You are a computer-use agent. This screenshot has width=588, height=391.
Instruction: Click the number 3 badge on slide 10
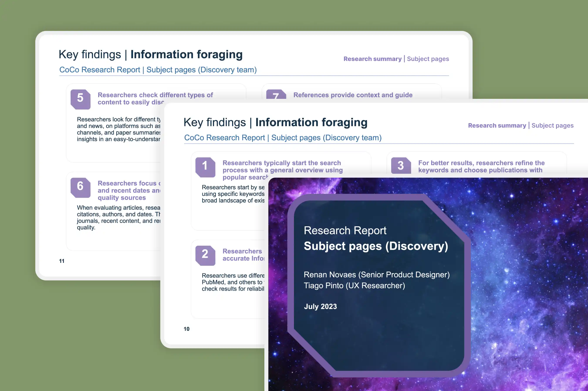pos(401,166)
